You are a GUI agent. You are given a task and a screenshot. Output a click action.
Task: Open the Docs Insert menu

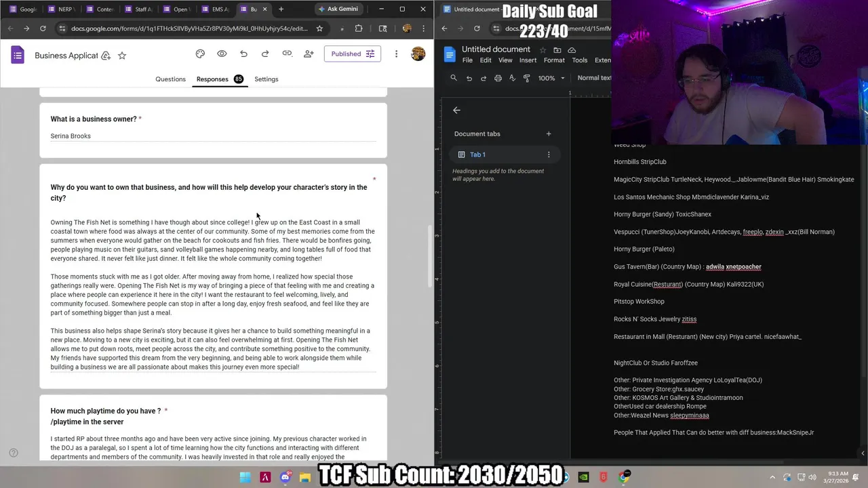[x=528, y=60]
